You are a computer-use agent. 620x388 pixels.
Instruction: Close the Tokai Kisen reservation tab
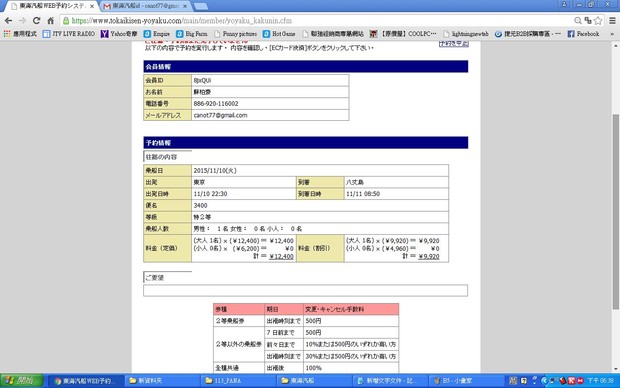[x=92, y=6]
